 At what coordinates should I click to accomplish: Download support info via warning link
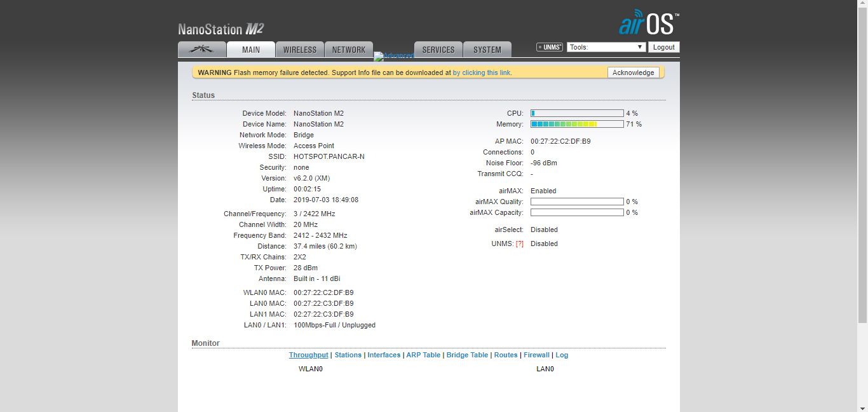click(481, 73)
